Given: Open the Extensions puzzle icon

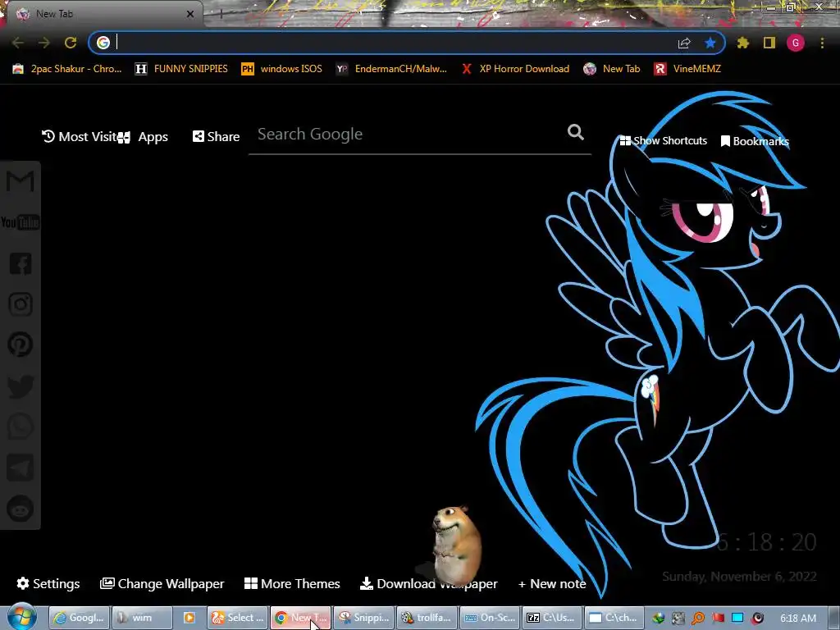Looking at the screenshot, I should 743,43.
